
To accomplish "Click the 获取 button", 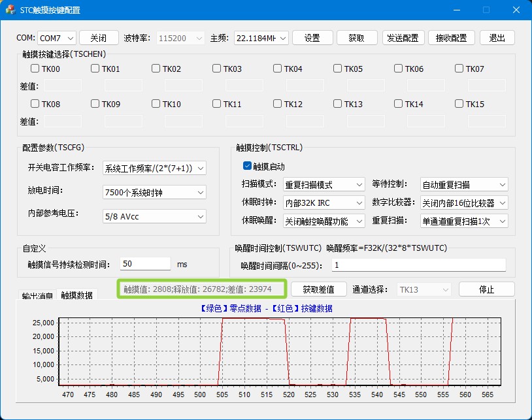I will [x=357, y=38].
